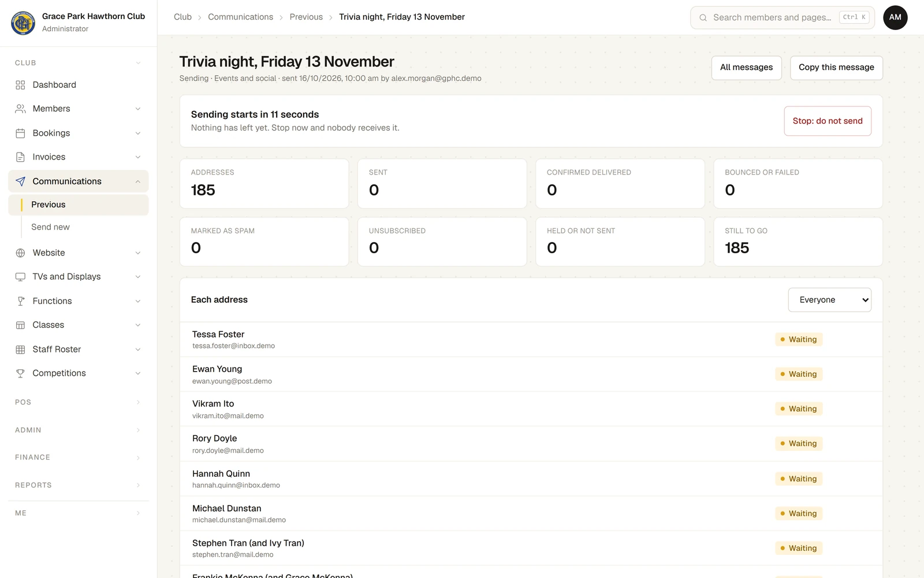Go to the Communications breadcrumb

[240, 17]
